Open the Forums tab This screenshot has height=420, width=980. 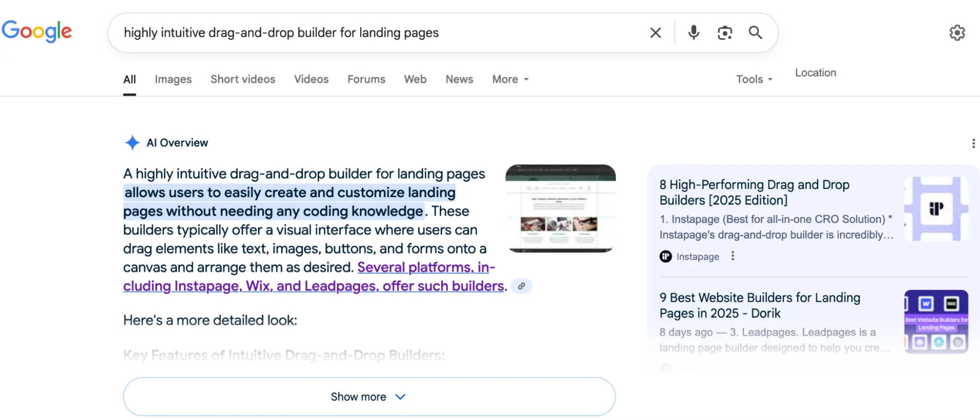click(366, 79)
